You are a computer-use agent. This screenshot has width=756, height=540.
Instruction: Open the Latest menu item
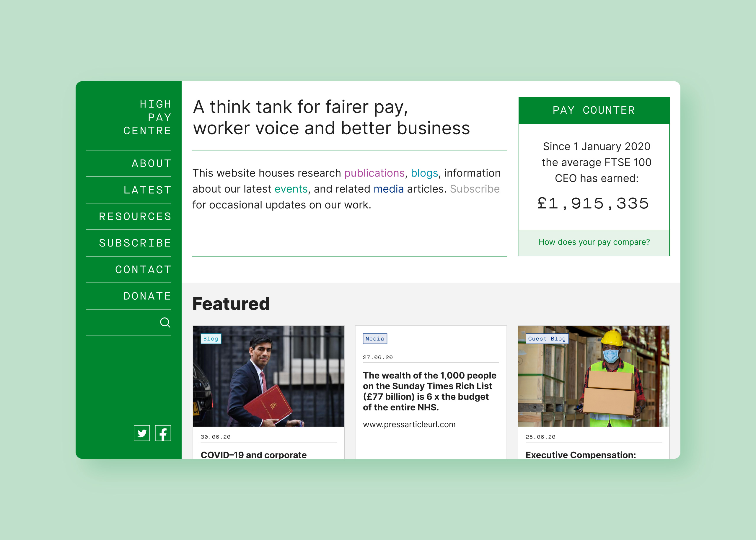click(x=148, y=190)
